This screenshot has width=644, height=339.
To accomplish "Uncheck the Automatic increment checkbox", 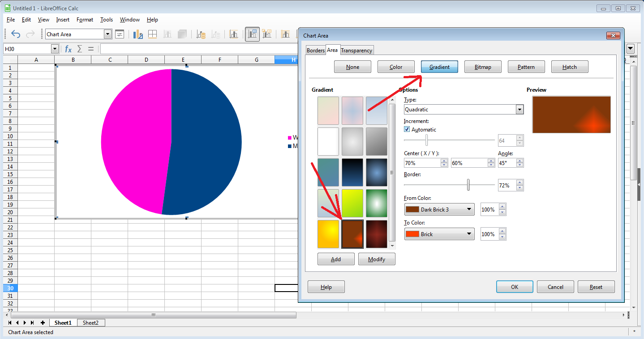I will pyautogui.click(x=407, y=129).
